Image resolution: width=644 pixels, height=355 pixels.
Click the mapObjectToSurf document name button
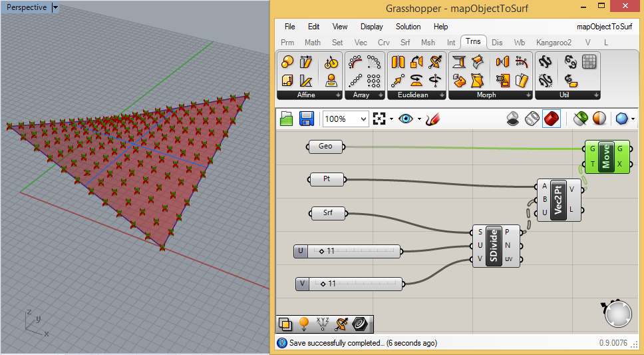coord(603,27)
